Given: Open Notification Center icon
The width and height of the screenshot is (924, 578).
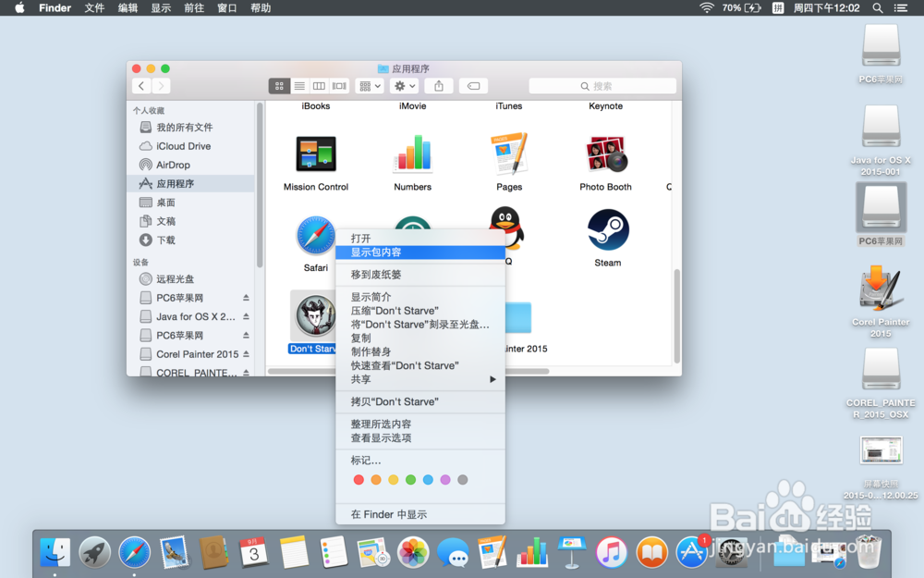Looking at the screenshot, I should pyautogui.click(x=901, y=7).
